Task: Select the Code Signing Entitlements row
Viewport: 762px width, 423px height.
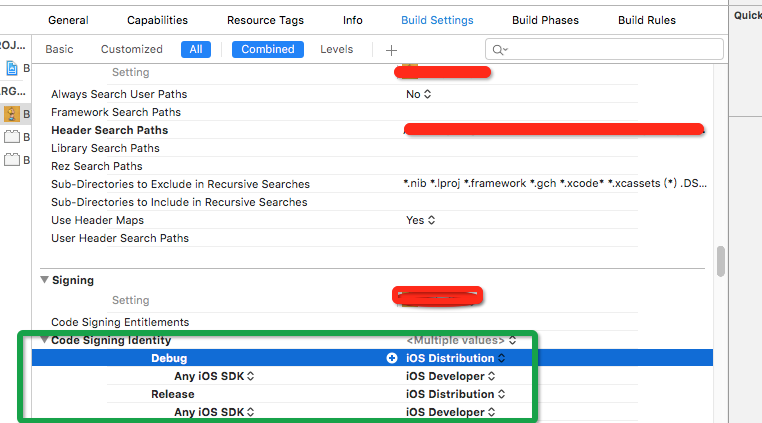Action: point(120,322)
